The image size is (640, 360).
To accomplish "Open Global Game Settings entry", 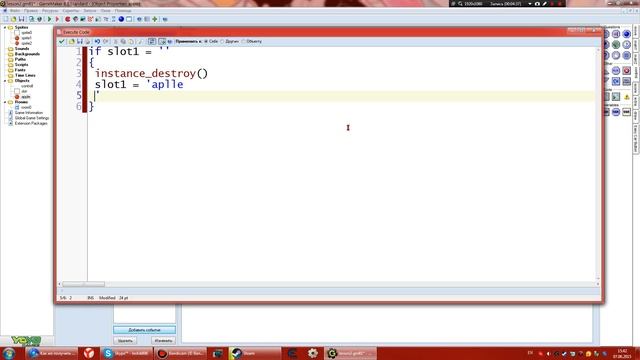I will click(x=32, y=118).
